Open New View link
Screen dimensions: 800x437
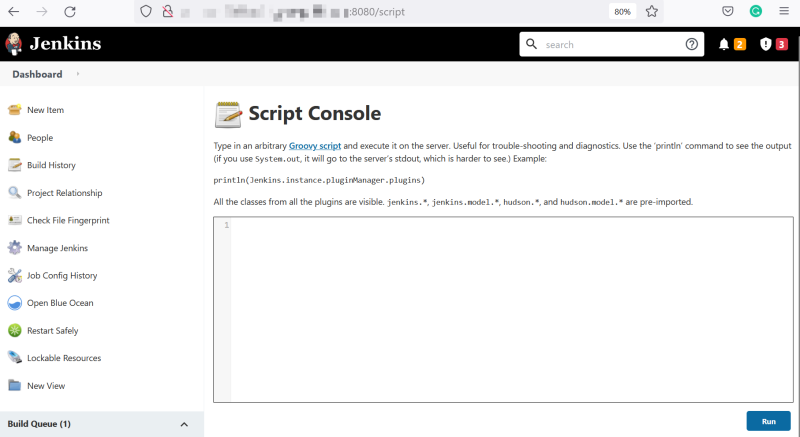pos(46,386)
